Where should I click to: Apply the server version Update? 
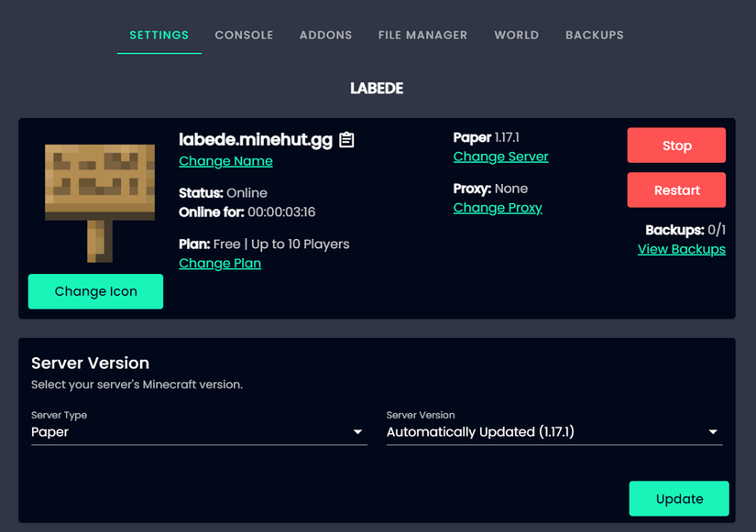tap(678, 498)
